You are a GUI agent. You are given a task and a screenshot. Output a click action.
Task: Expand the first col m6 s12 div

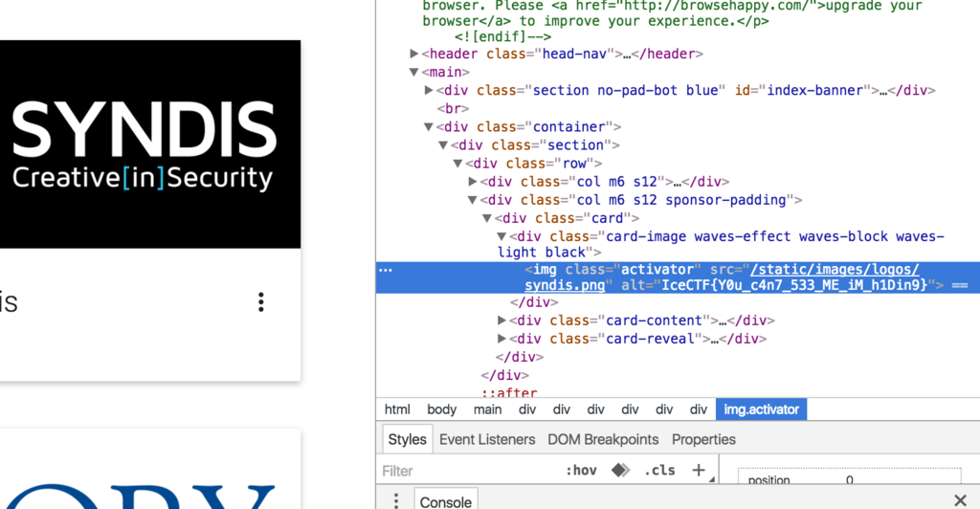point(473,181)
